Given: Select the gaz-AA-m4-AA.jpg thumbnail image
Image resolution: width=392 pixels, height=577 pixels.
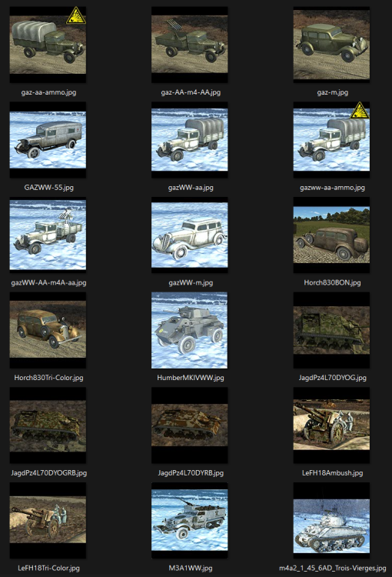Looking at the screenshot, I should 190,45.
